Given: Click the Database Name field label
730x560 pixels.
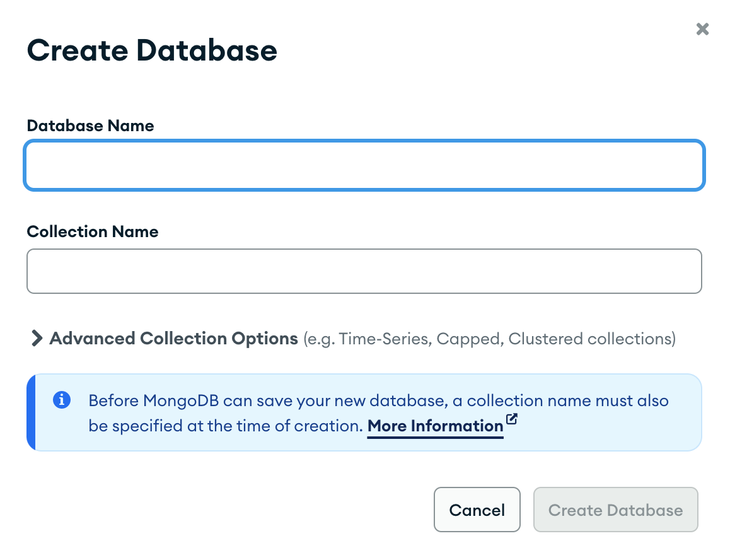Looking at the screenshot, I should tap(90, 125).
